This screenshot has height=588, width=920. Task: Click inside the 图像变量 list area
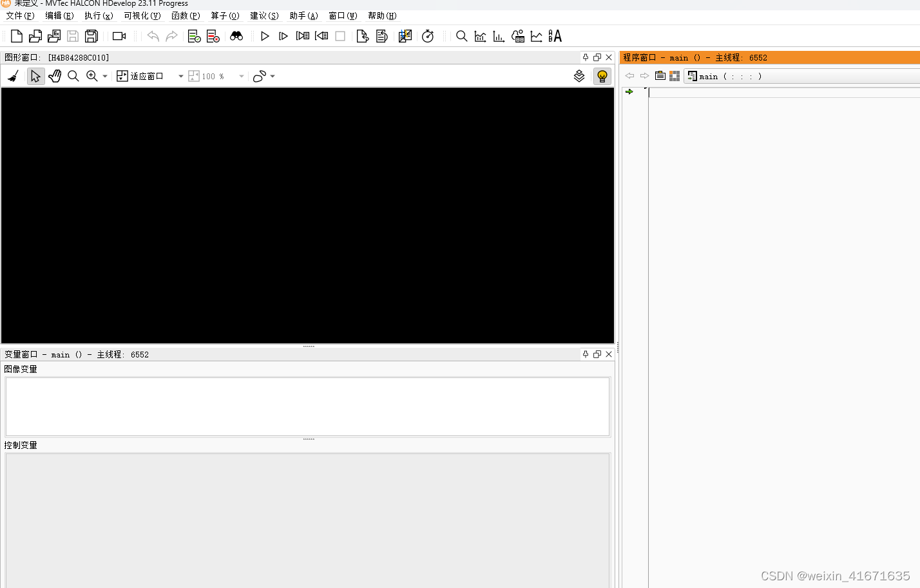[307, 406]
